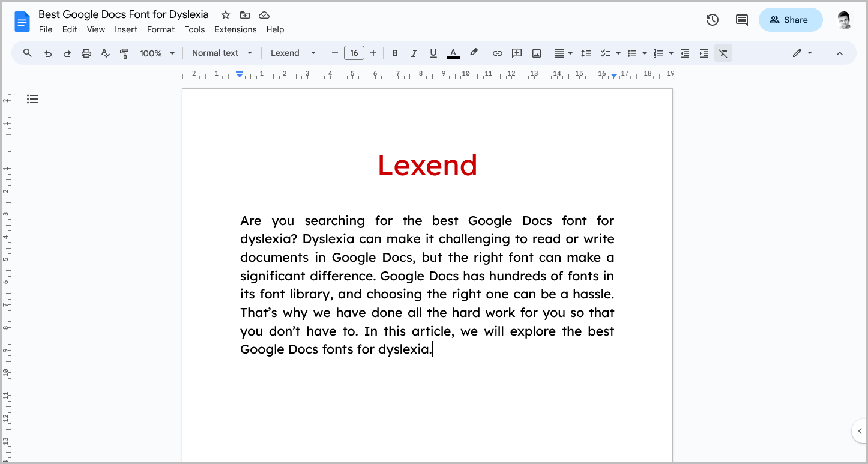Insert an image
The image size is (868, 464).
coord(537,53)
